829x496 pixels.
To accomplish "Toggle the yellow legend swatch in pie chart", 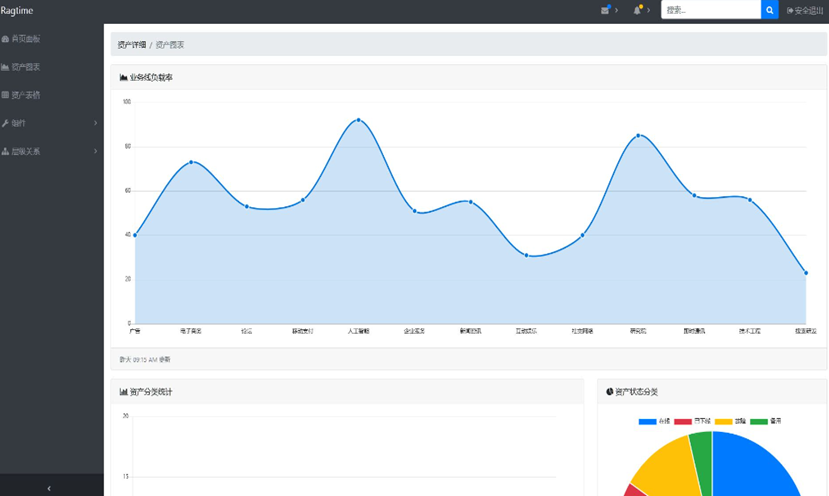I will tap(723, 421).
